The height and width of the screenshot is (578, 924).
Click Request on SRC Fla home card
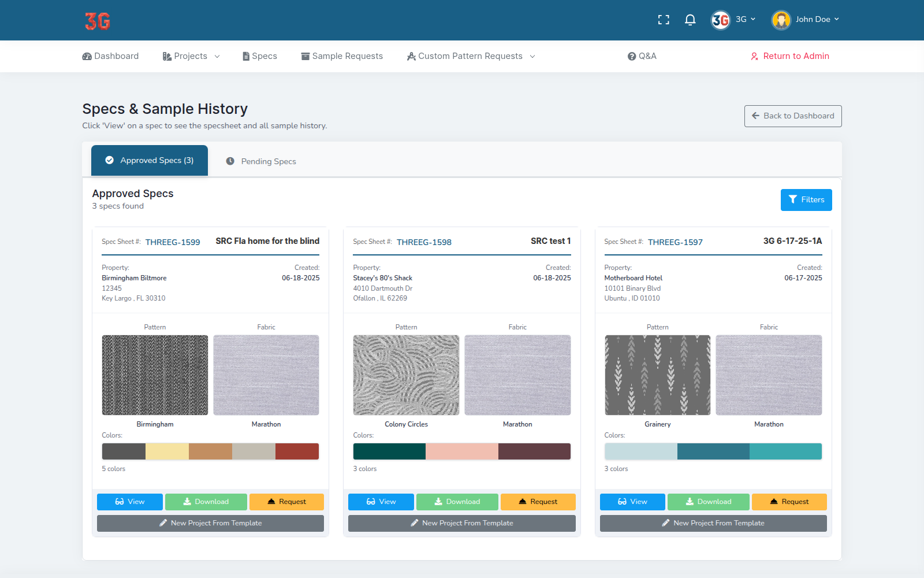286,502
